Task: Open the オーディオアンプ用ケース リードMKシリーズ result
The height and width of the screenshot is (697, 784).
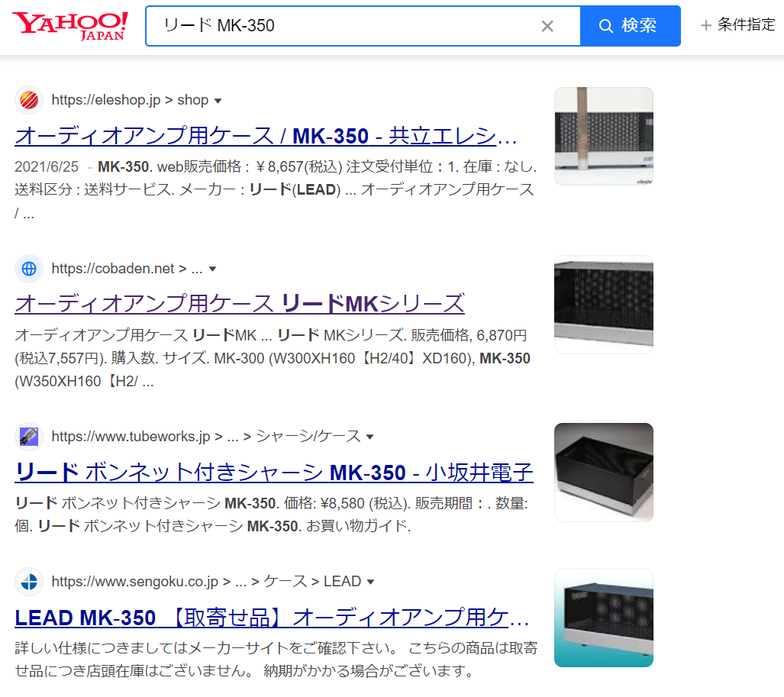Action: [240, 304]
